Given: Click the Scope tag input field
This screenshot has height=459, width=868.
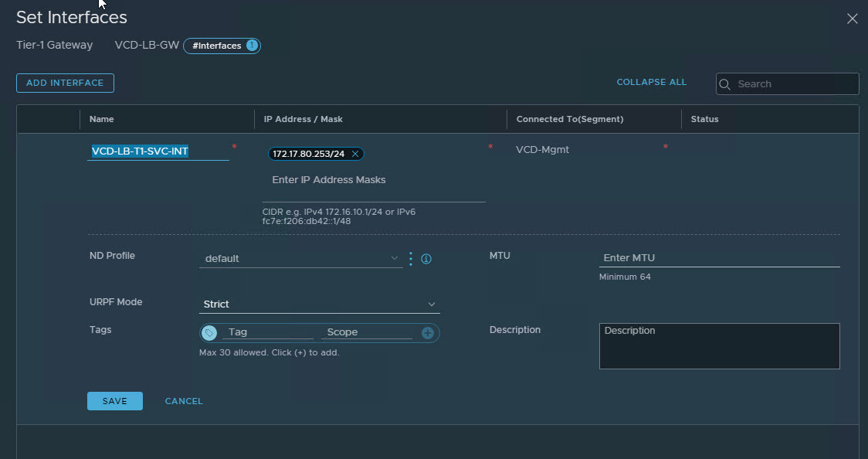Looking at the screenshot, I should coord(368,332).
